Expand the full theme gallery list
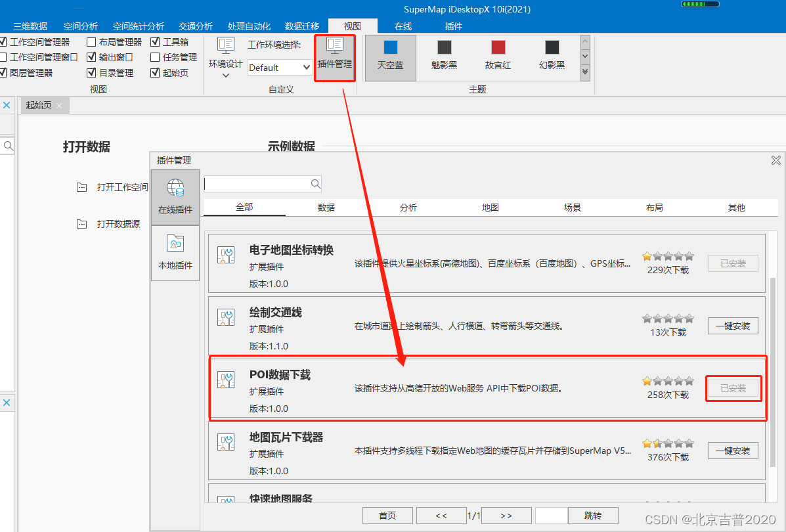 [x=585, y=72]
